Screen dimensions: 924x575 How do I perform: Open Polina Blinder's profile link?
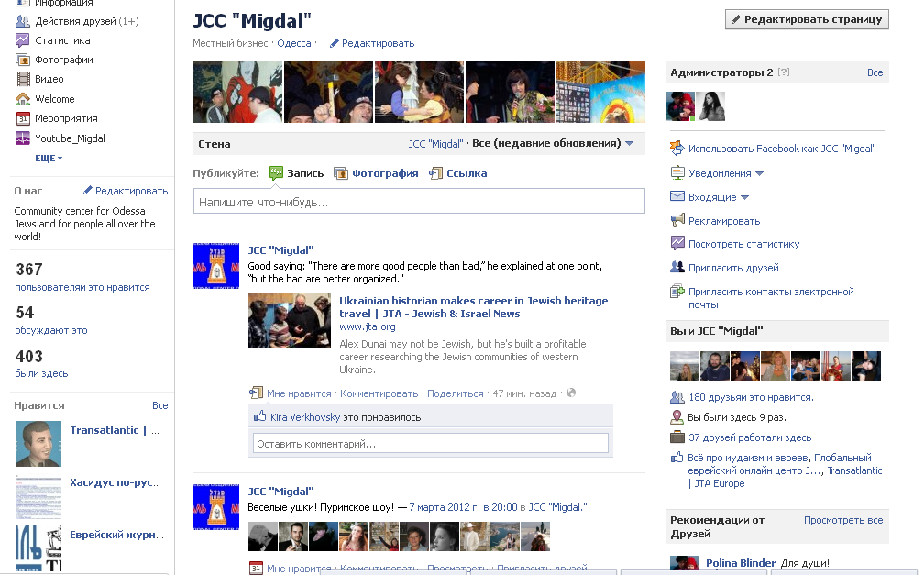(x=740, y=562)
